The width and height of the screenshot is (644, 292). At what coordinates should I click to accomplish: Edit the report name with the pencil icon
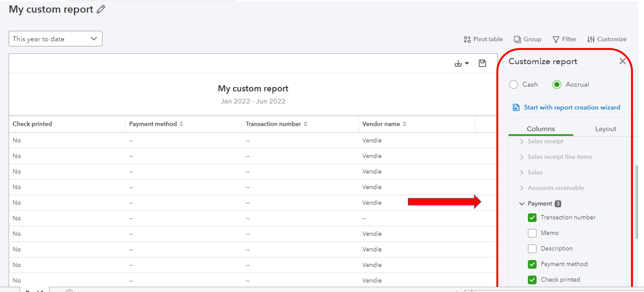(x=101, y=9)
